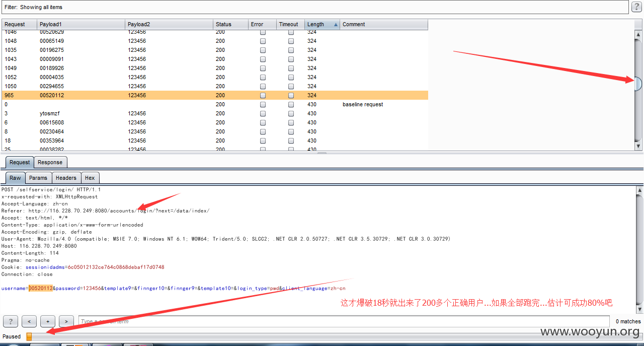The image size is (644, 346).
Task: Open the help icon beside the filter bar
Action: tap(636, 7)
